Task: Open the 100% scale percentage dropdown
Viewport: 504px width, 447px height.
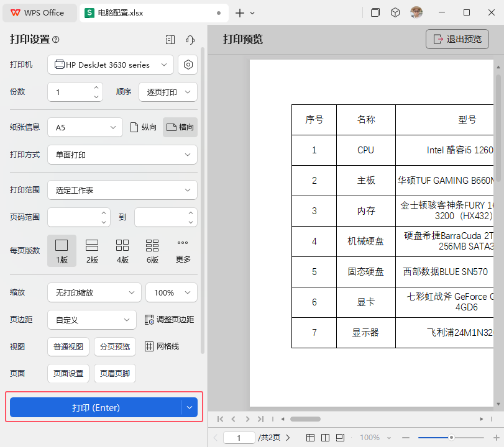Action: click(x=172, y=292)
